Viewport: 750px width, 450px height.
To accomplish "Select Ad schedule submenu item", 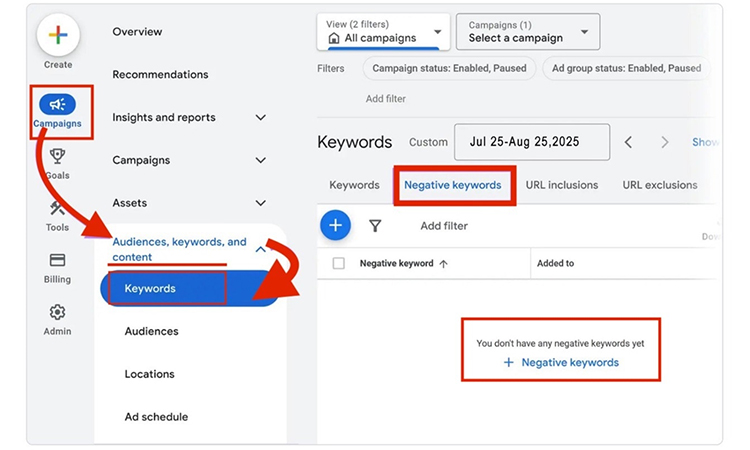I will (156, 417).
